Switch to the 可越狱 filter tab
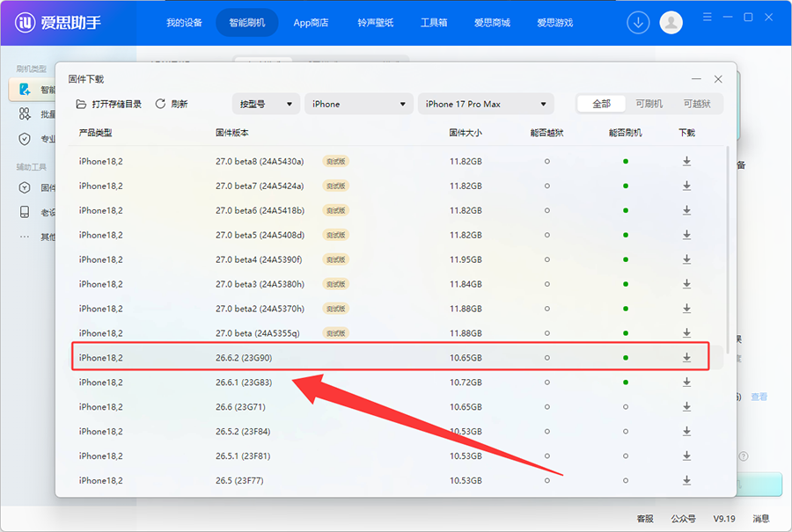 [x=697, y=104]
